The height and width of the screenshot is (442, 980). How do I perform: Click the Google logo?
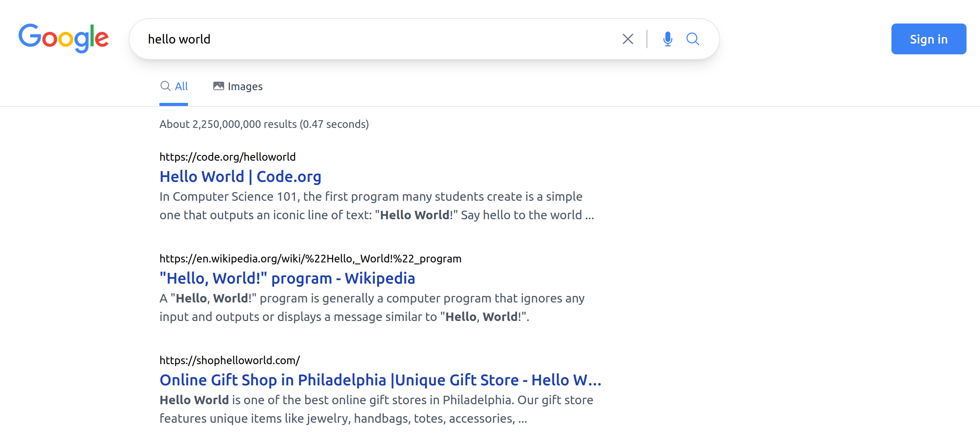64,39
